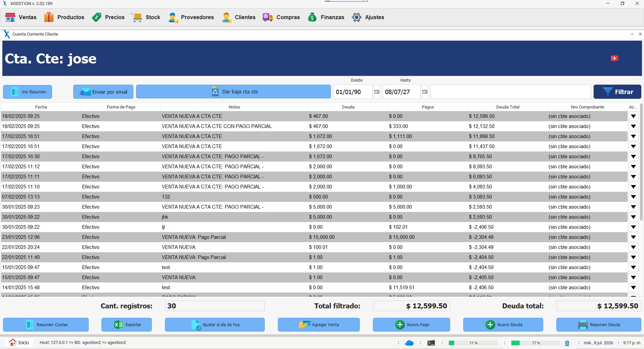Expand actions for row $ 12,132.50
Screen dimensions: 644x349
point(633,126)
